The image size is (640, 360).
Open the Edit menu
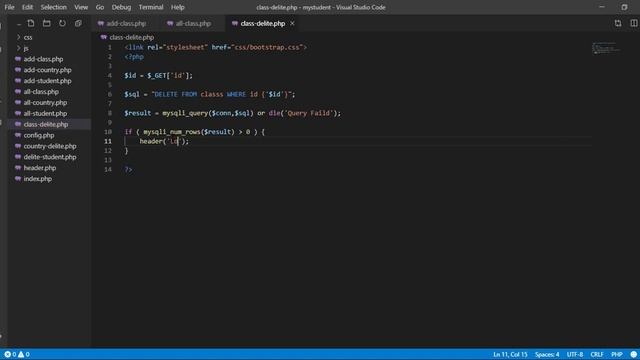pos(27,7)
